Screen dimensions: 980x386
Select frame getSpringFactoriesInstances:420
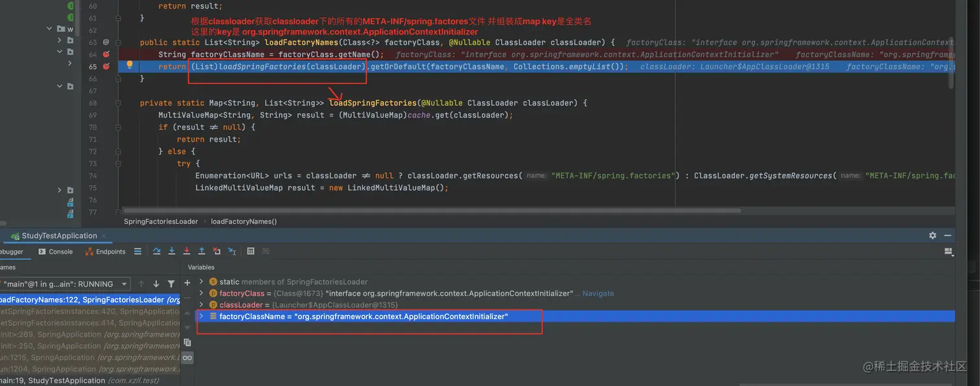[90, 311]
